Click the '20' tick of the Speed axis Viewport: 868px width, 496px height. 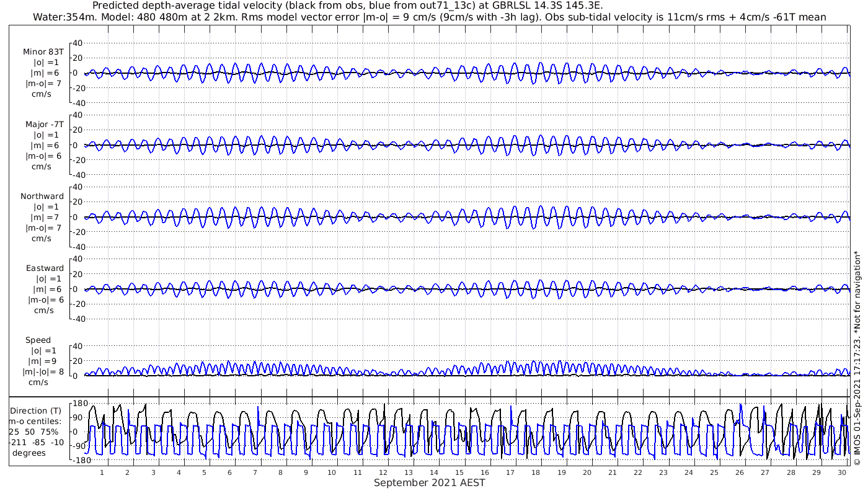[x=78, y=361]
